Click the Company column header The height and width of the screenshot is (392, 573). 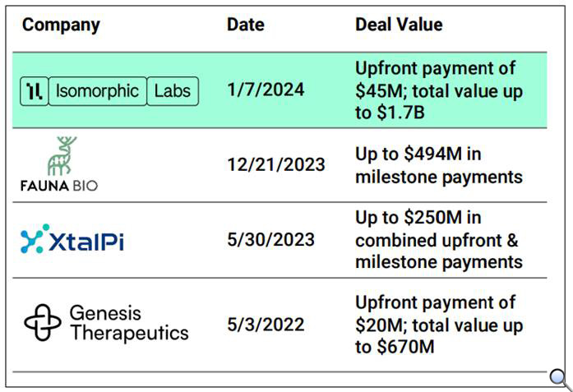[x=61, y=25]
